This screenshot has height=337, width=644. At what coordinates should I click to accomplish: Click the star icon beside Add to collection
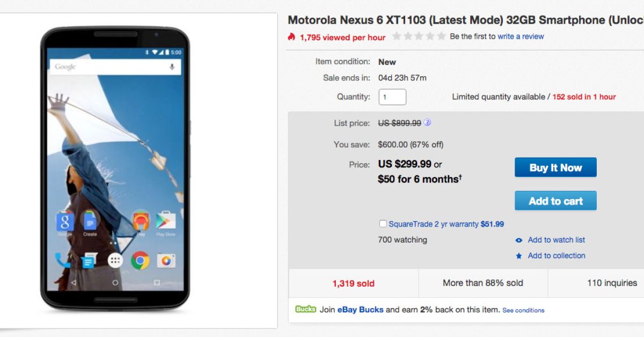coord(519,256)
